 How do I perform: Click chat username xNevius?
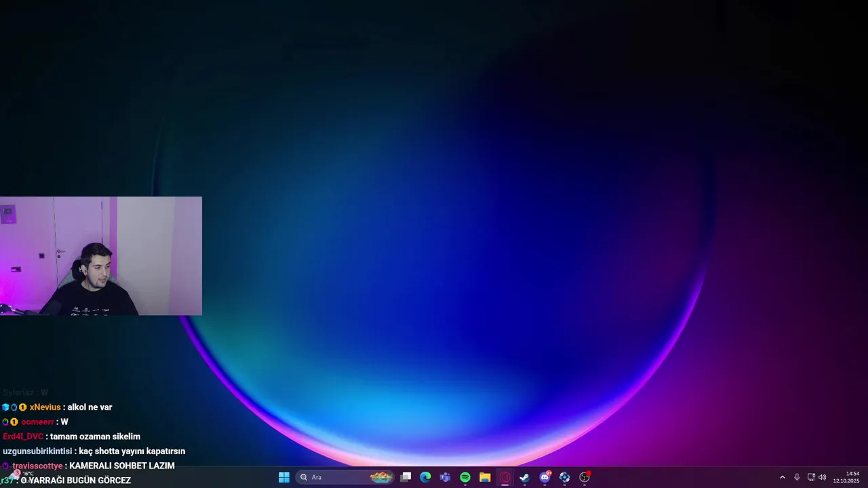tap(45, 407)
